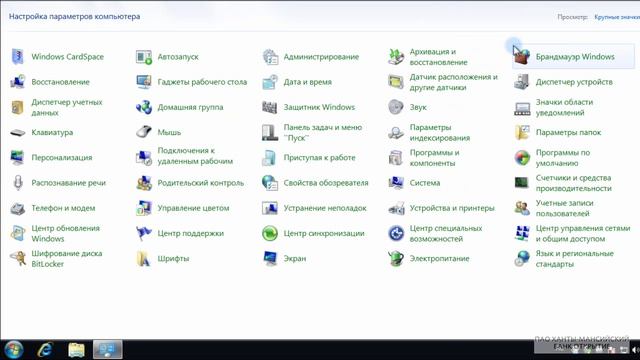Screen dimensions: 640x360
Task: Click Центр специальных возможностей icon
Action: tap(396, 233)
